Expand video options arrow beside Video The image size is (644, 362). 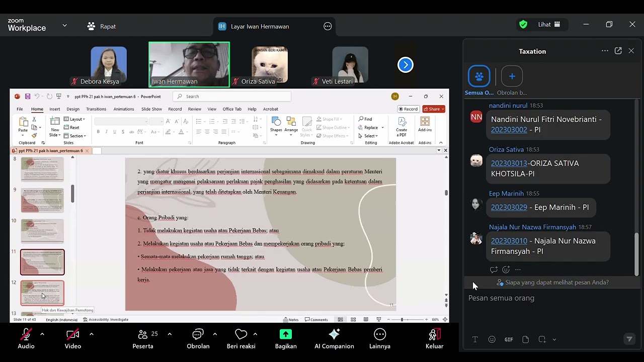point(91,334)
